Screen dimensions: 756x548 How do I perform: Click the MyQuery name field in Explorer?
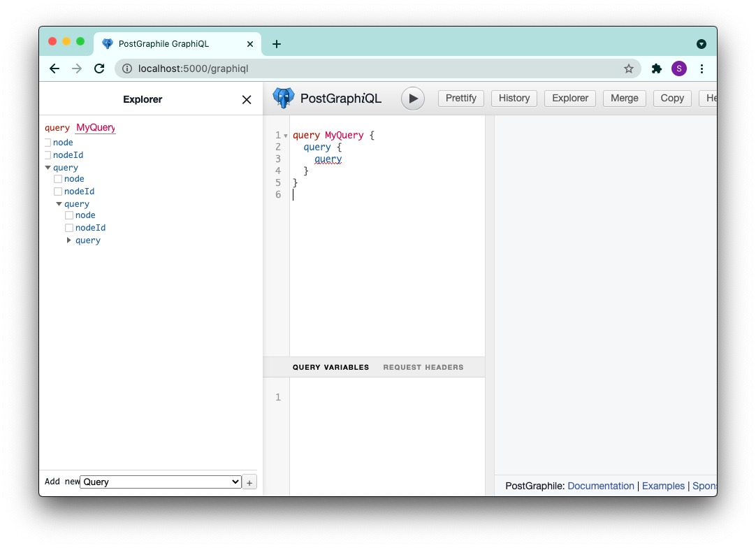96,127
